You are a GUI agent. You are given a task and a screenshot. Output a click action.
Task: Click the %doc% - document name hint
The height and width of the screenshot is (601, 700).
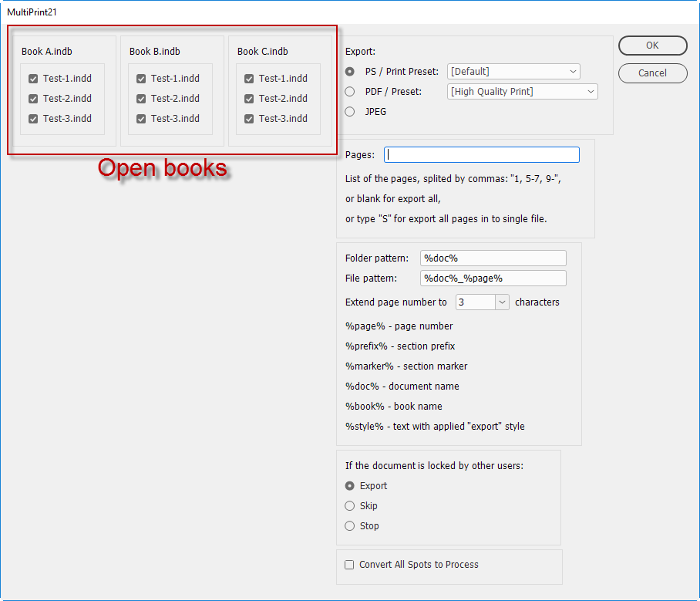click(402, 387)
